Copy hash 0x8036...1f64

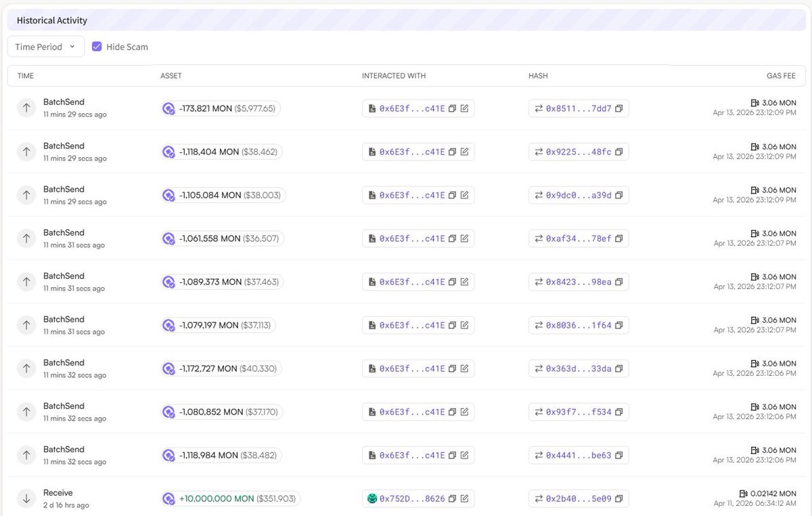coord(618,325)
